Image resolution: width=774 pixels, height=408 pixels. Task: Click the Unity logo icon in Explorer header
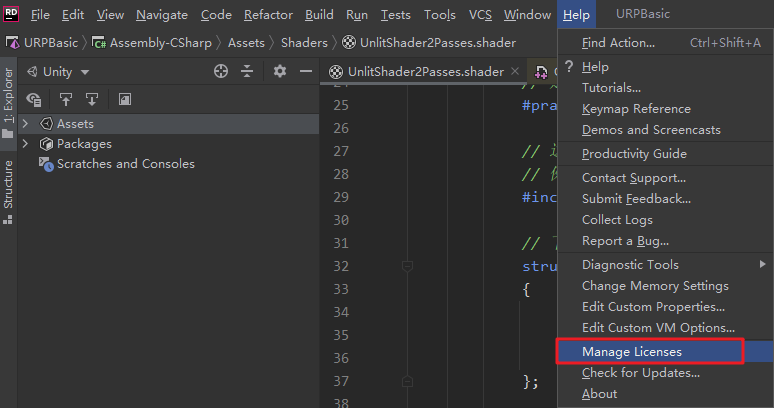click(33, 72)
